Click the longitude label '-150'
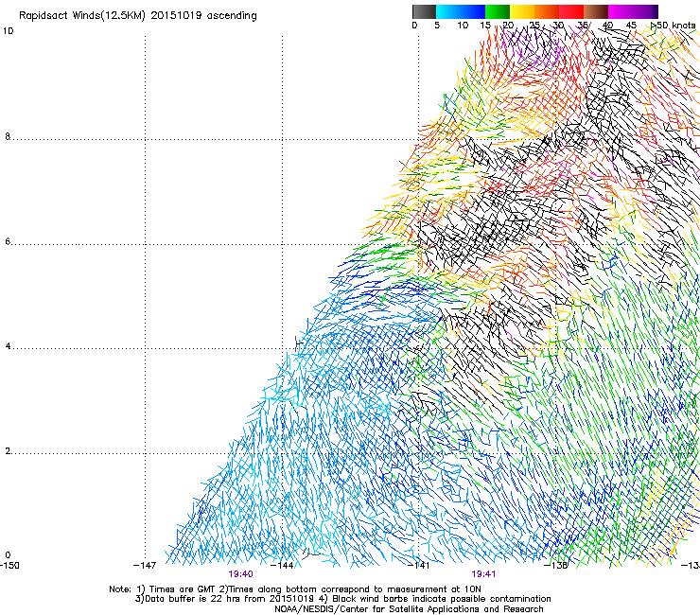 (9, 566)
